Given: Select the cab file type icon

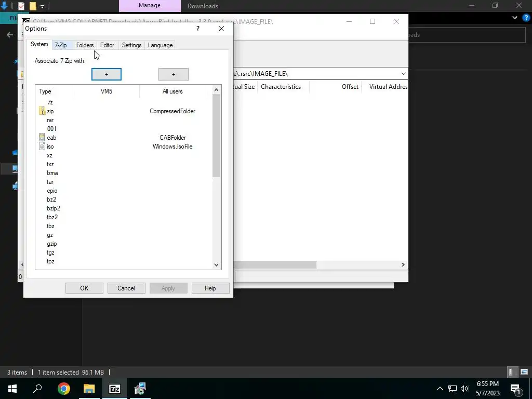Looking at the screenshot, I should [x=42, y=137].
